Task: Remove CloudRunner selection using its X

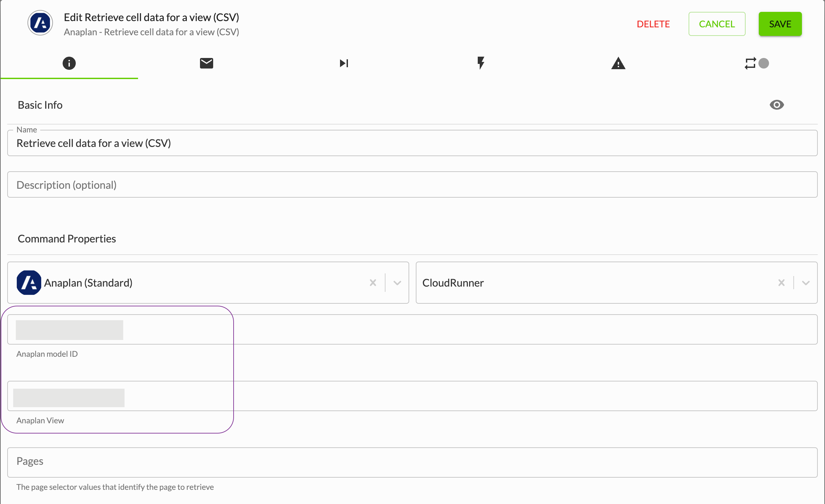Action: tap(782, 282)
